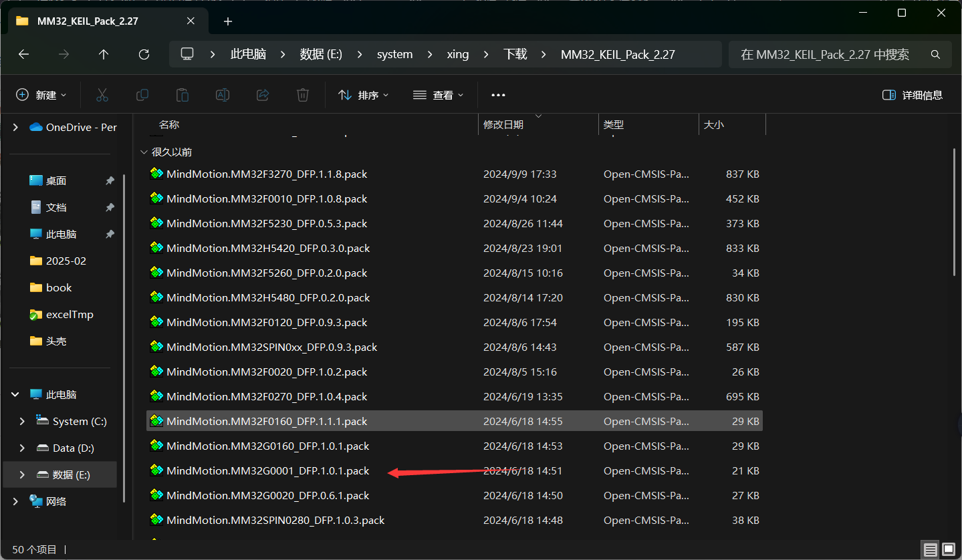Click the Delete trash can icon
Screen dimensions: 962x560
[x=303, y=95]
